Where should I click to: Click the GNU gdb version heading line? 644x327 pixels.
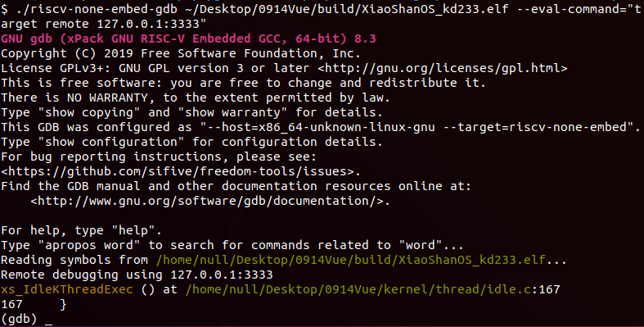point(188,39)
